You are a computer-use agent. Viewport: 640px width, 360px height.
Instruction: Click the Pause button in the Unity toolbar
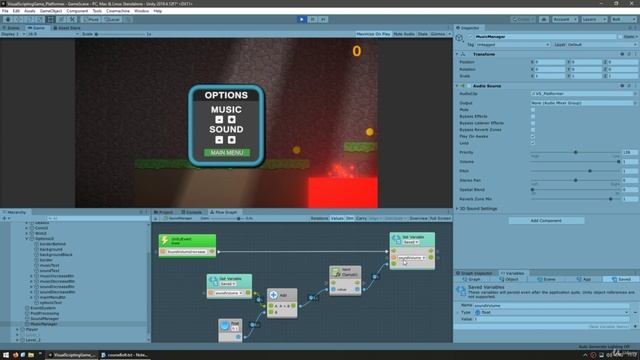coord(312,19)
